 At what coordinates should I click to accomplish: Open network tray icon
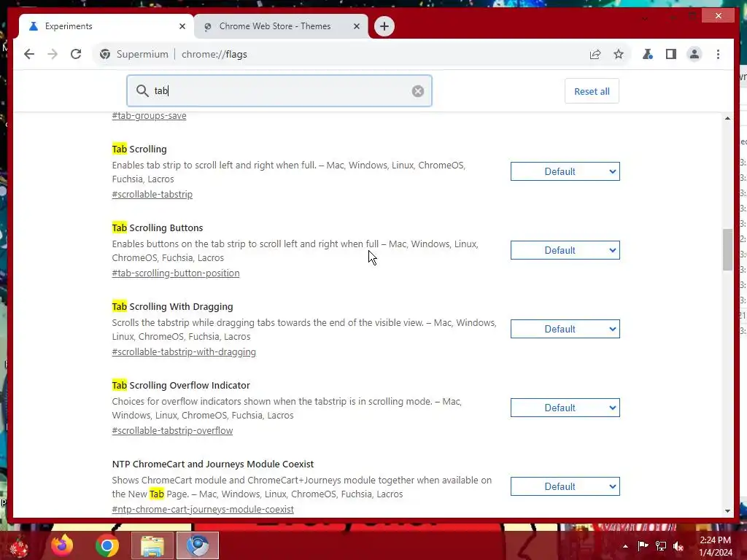click(661, 545)
